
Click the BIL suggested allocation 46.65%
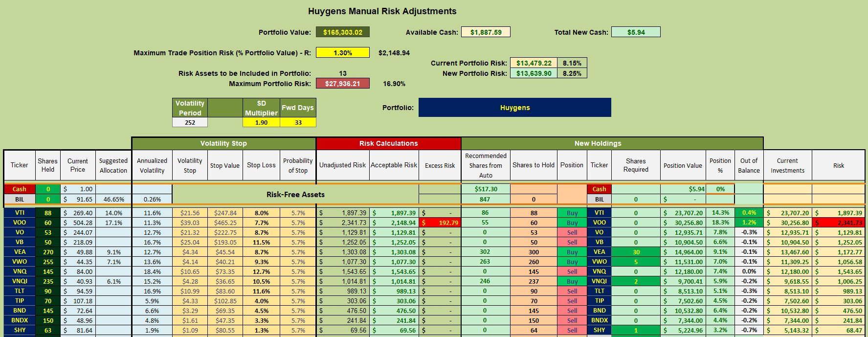(113, 199)
